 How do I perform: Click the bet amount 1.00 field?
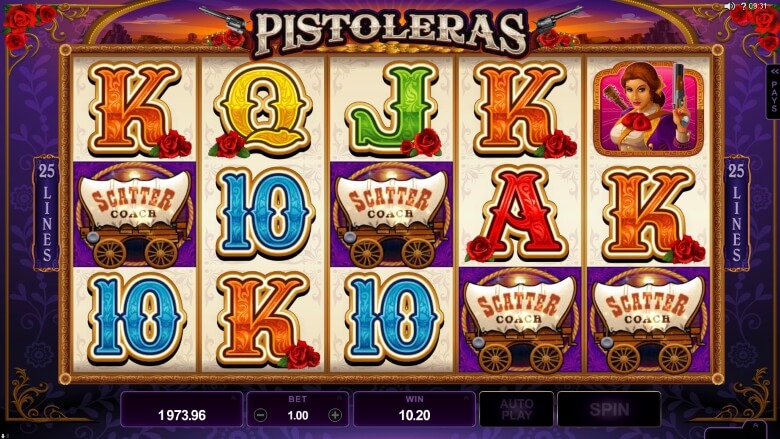(297, 415)
